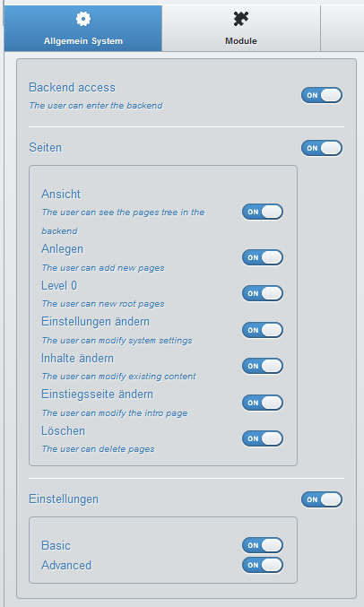Toggle Einstellungen ändern permission switch
The image size is (364, 607).
[263, 330]
